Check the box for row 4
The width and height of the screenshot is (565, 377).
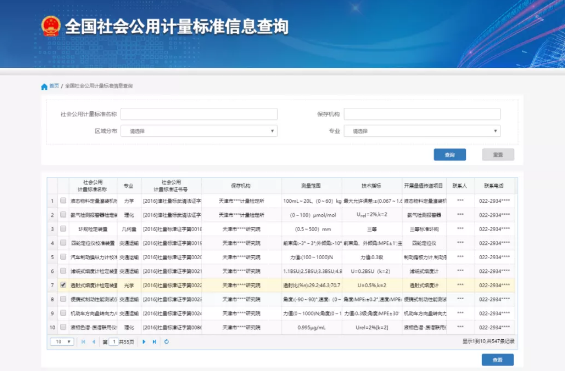(63, 243)
